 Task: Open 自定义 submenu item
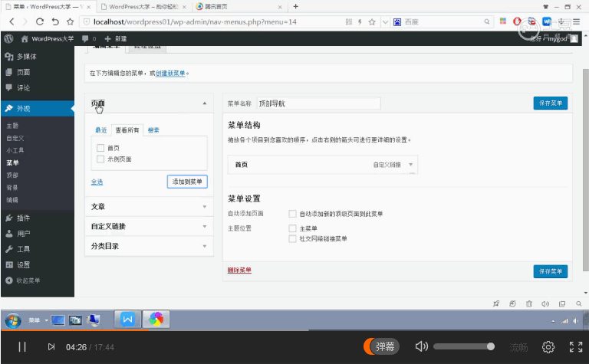coord(15,138)
